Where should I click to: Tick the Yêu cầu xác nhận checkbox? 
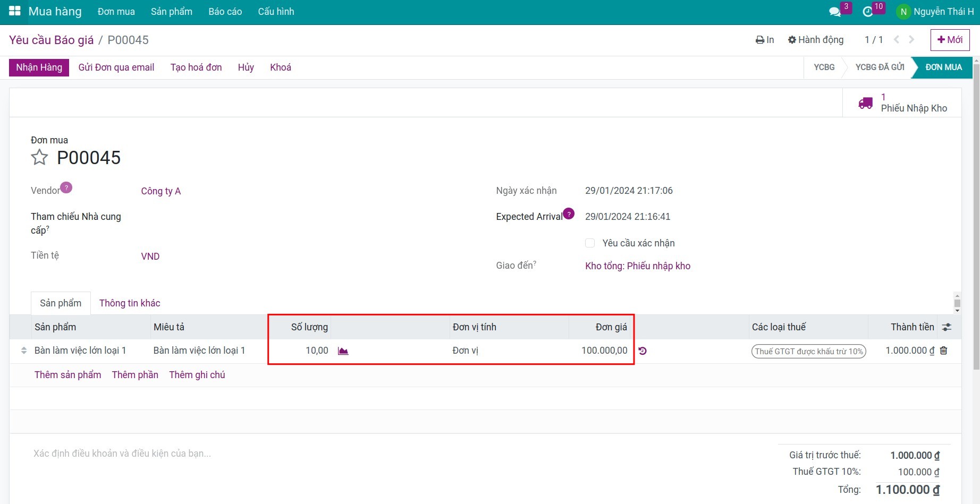(590, 243)
